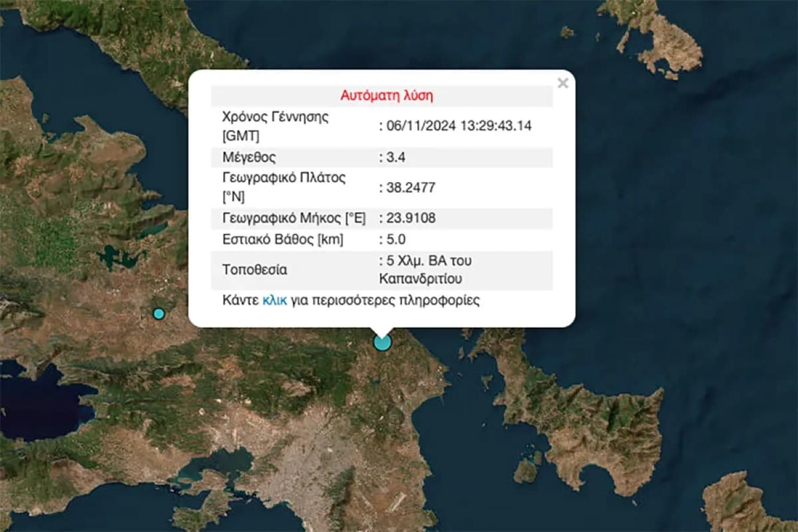Click the latitude value 38.2477
The height and width of the screenshot is (532, 798).
(410, 188)
